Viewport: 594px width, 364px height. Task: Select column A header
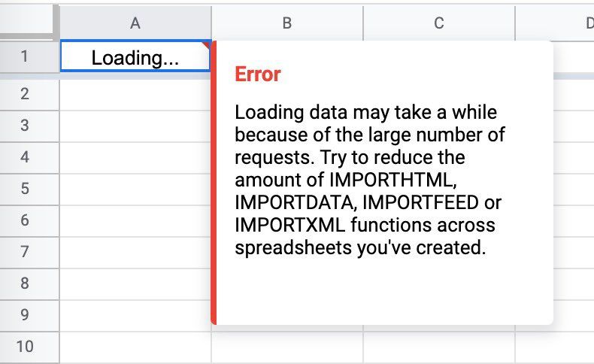click(135, 23)
